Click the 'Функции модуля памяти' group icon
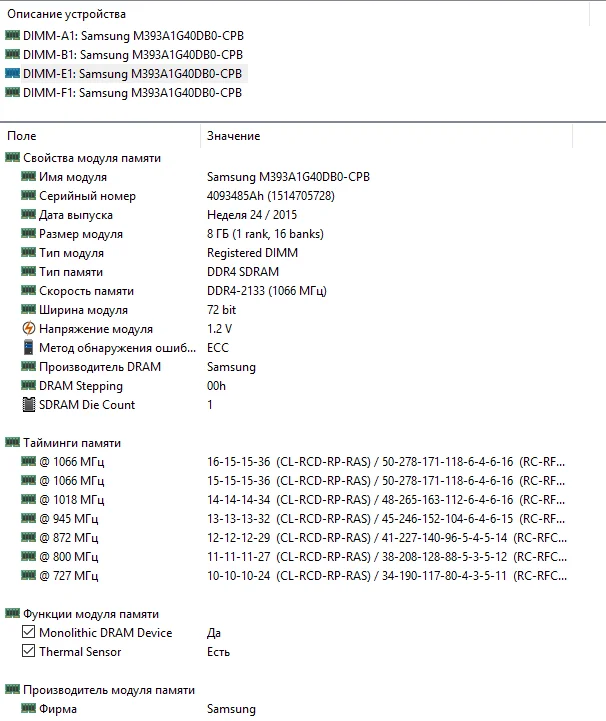Image resolution: width=606 pixels, height=721 pixels. 12,613
